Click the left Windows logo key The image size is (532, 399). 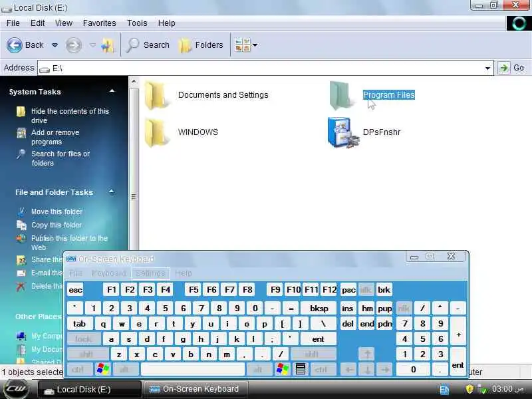103,370
